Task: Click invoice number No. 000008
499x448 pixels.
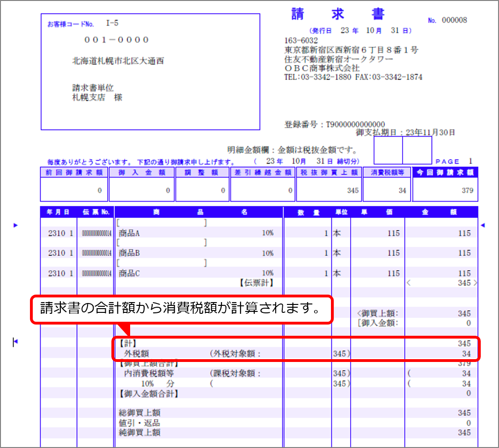Action: (448, 21)
